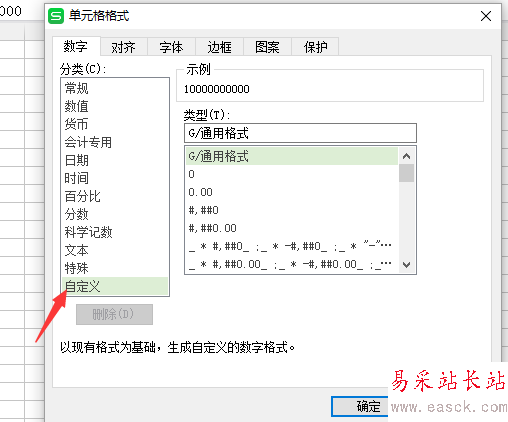Confirm with the 确定 button
The image size is (508, 422).
pyautogui.click(x=360, y=406)
